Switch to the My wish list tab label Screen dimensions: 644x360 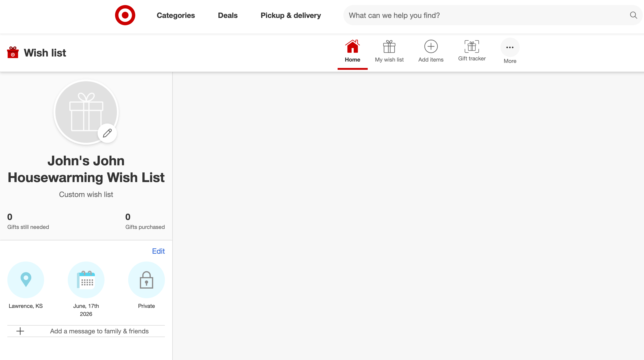pyautogui.click(x=389, y=60)
